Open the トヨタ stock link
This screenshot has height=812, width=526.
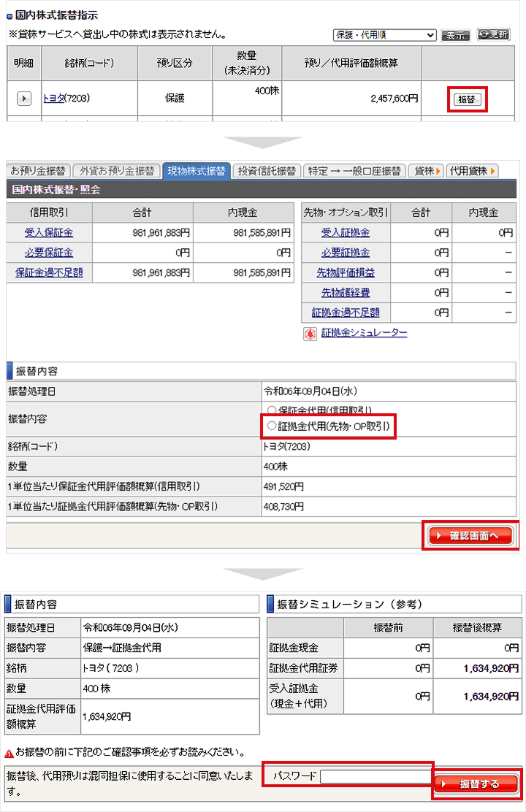[53, 99]
